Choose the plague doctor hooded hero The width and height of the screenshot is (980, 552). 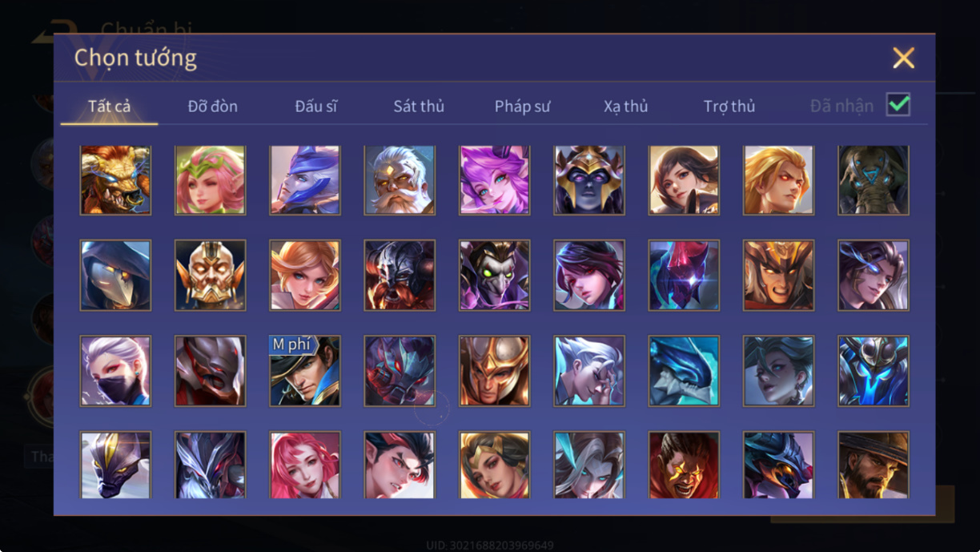tap(115, 276)
